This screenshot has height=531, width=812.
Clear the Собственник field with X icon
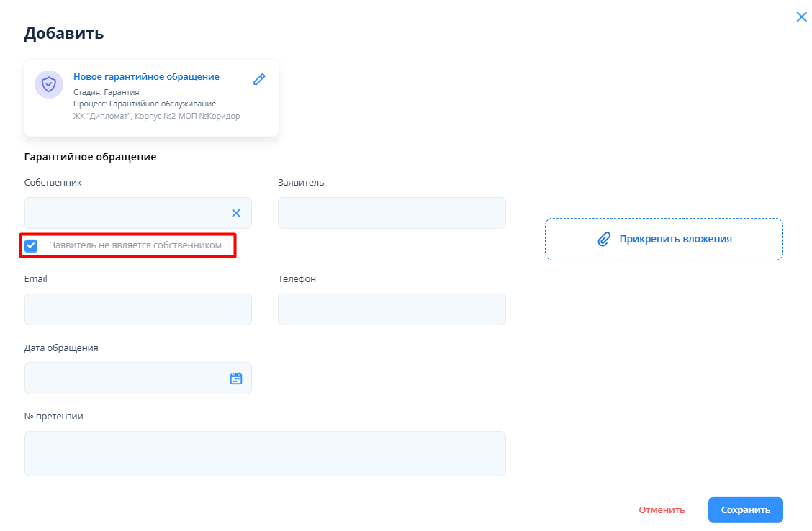(236, 213)
